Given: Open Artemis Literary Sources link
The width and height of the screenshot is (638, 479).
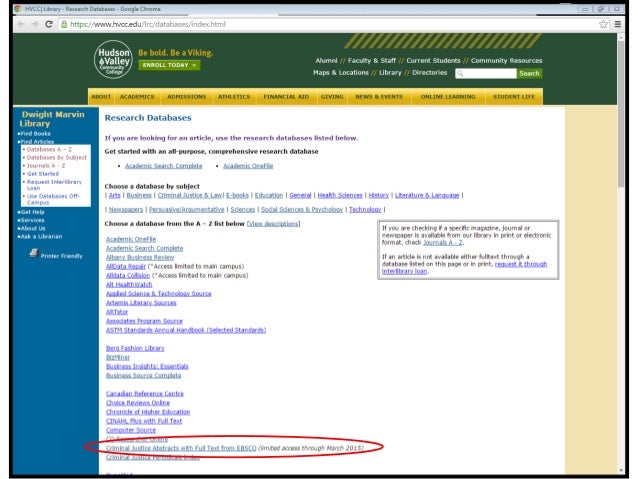Looking at the screenshot, I should [x=141, y=303].
